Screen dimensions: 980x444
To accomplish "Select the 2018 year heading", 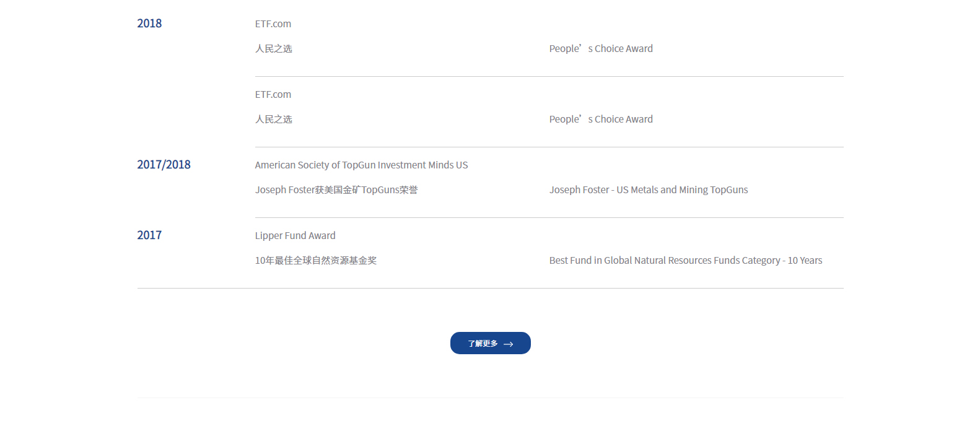I will point(149,24).
